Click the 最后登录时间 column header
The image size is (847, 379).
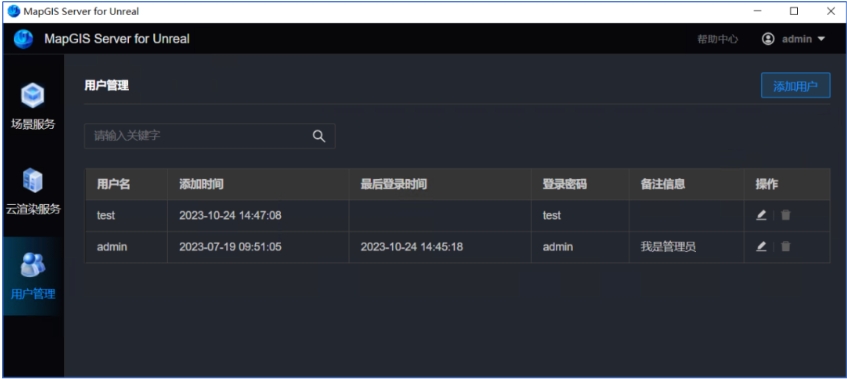(x=394, y=184)
